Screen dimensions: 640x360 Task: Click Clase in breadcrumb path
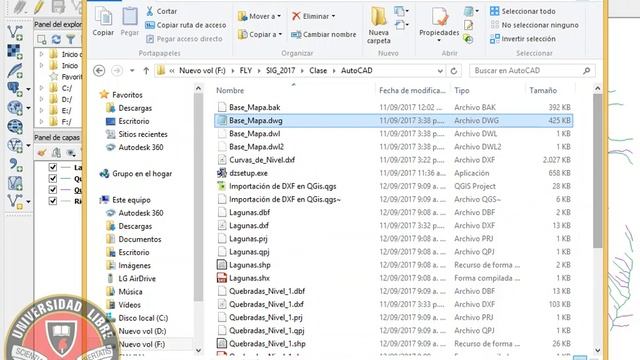tap(318, 71)
